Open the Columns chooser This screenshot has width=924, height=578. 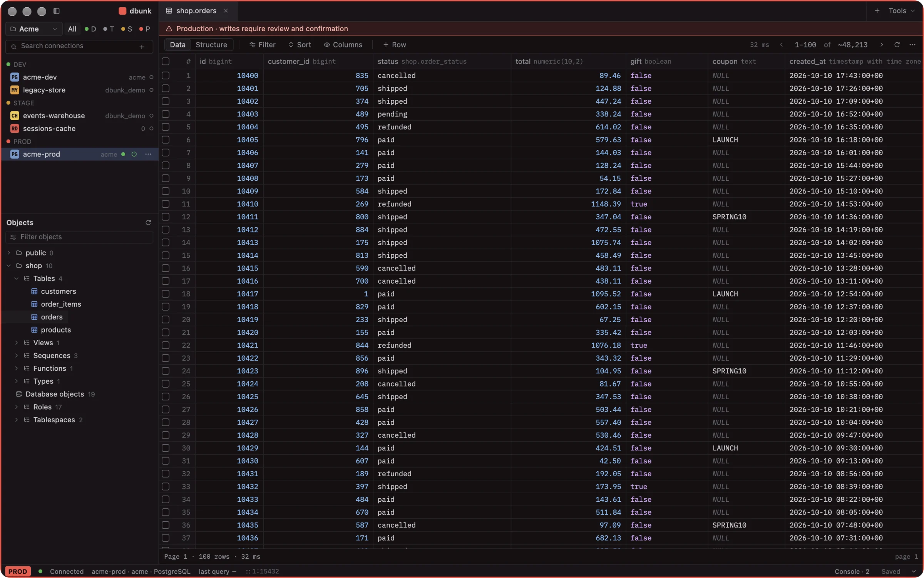[x=343, y=45]
